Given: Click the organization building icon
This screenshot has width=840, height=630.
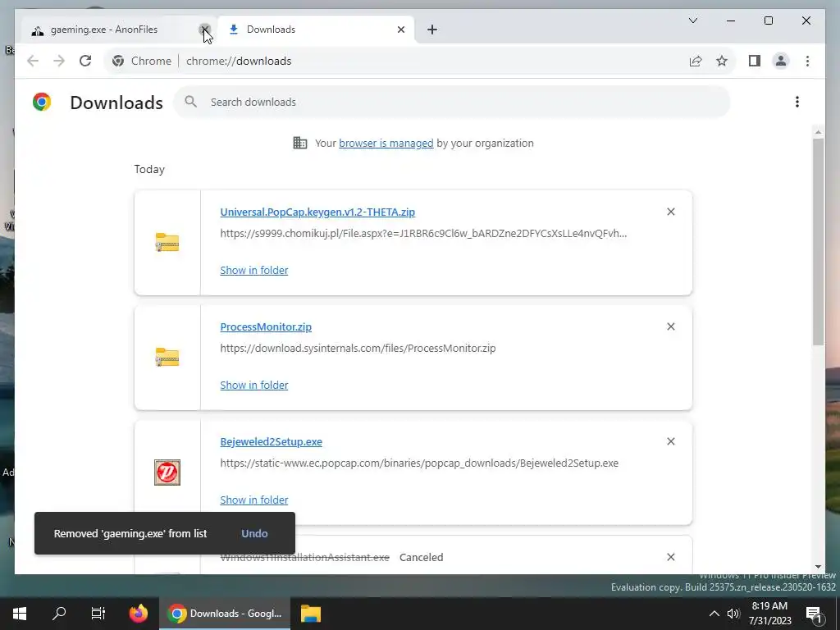Looking at the screenshot, I should coord(300,143).
